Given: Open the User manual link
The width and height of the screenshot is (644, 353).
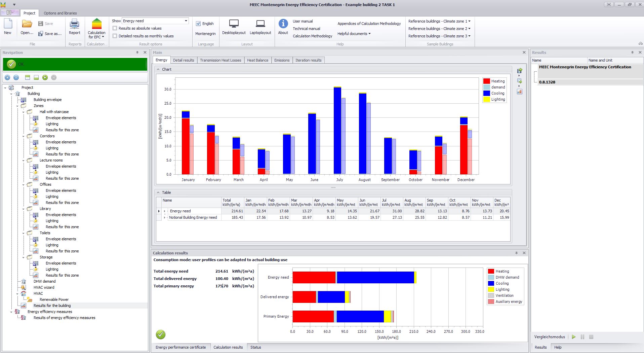Looking at the screenshot, I should pyautogui.click(x=303, y=21).
